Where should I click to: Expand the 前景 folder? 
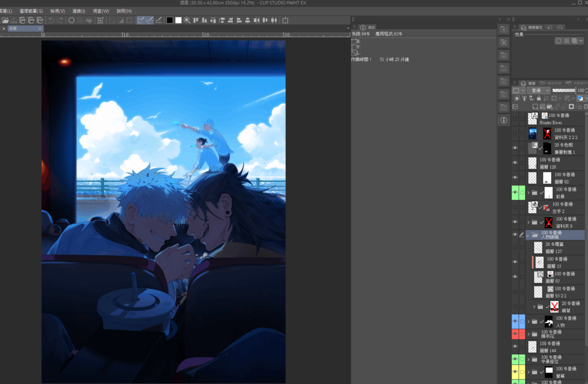[529, 193]
